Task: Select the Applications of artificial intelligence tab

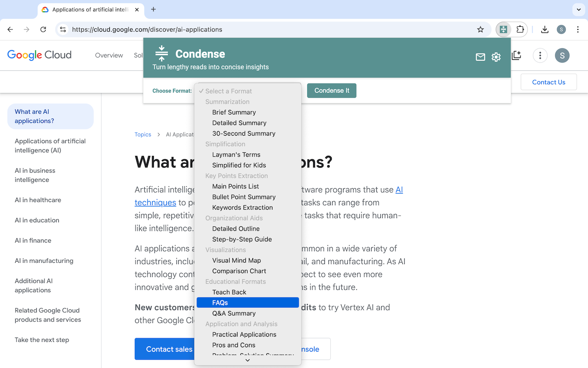Action: pyautogui.click(x=90, y=10)
